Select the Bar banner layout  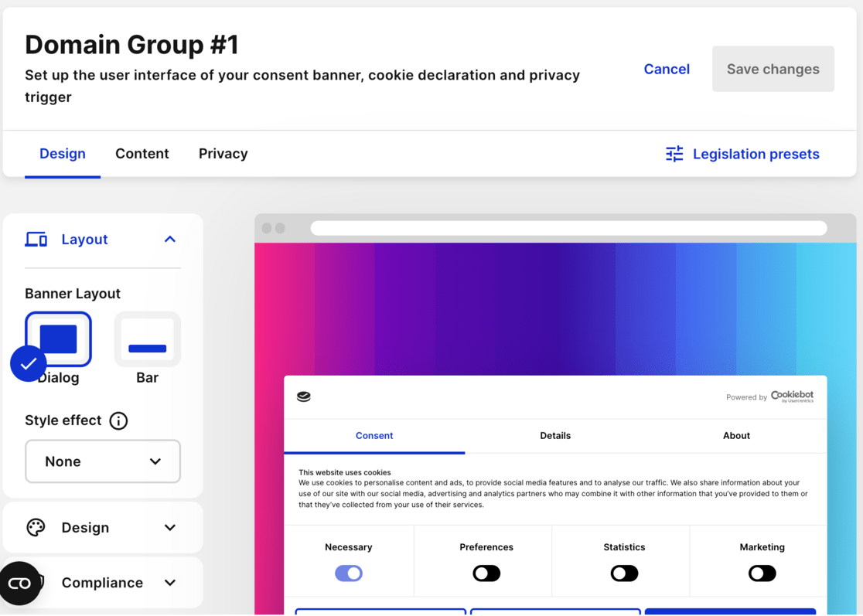tap(147, 341)
